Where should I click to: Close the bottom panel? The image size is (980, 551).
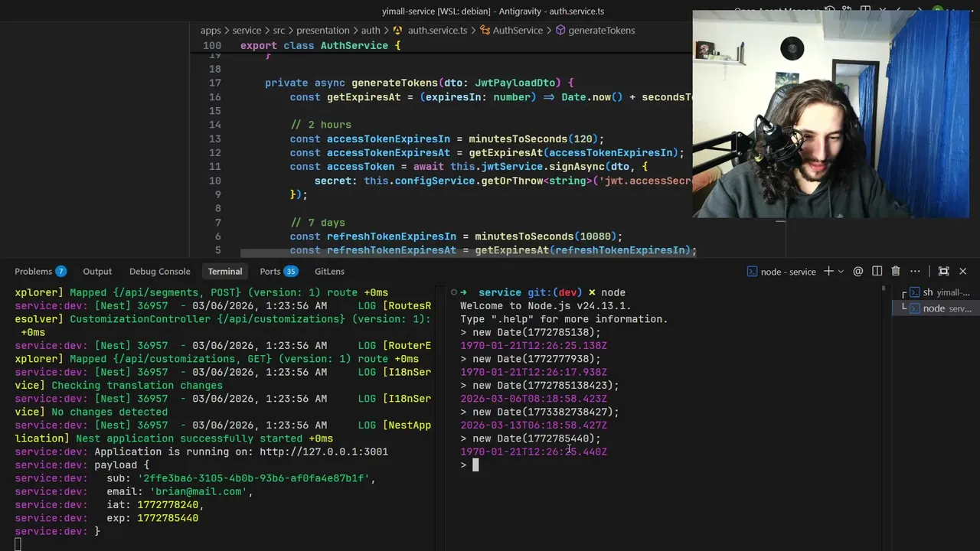coord(963,271)
